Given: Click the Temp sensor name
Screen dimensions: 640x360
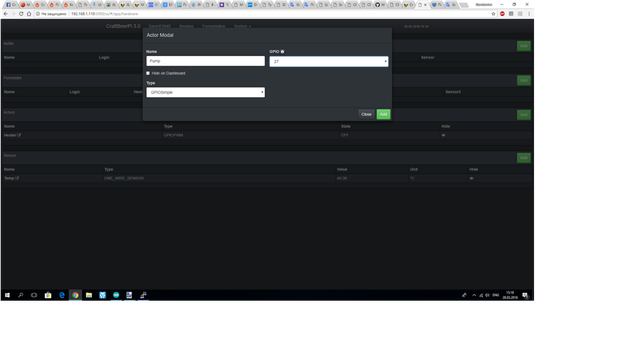Looking at the screenshot, I should pyautogui.click(x=9, y=178).
